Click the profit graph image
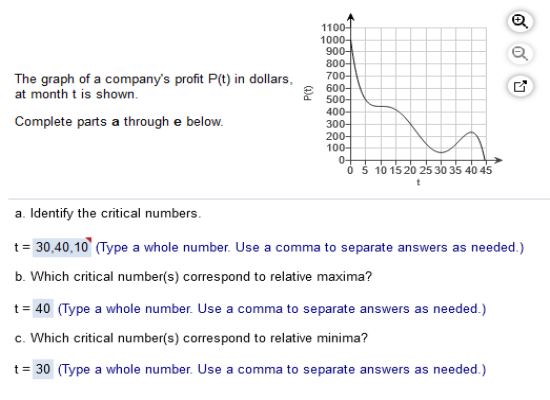550x400 pixels. [x=403, y=98]
